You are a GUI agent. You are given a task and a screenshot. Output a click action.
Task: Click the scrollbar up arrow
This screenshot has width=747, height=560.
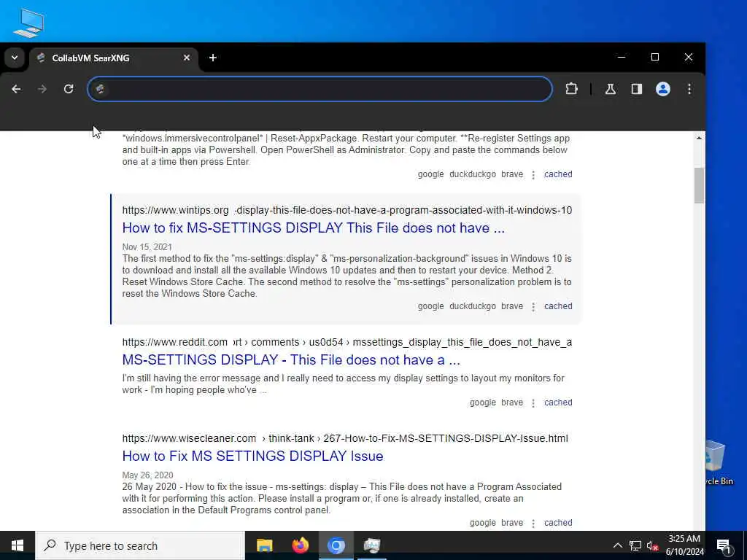pyautogui.click(x=699, y=138)
